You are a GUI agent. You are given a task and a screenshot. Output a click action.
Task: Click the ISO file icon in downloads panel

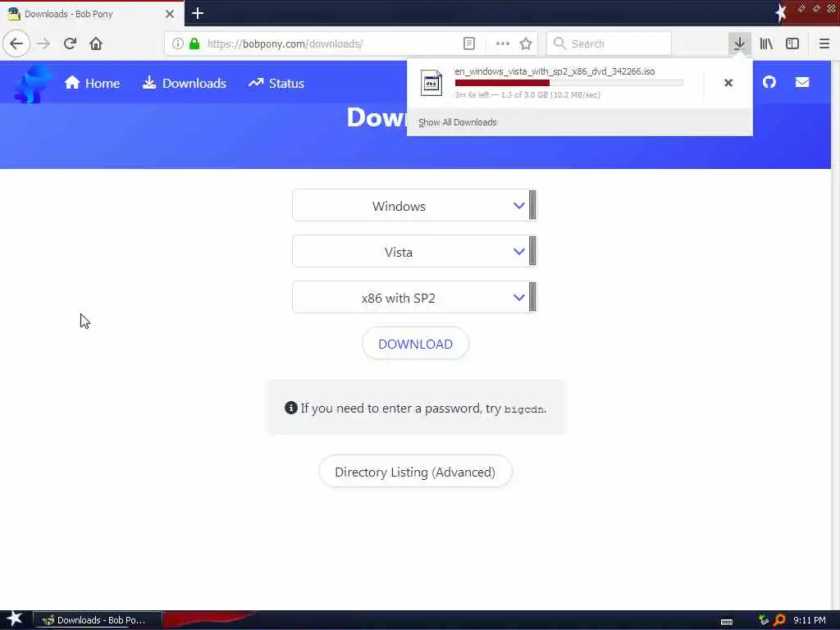point(431,83)
